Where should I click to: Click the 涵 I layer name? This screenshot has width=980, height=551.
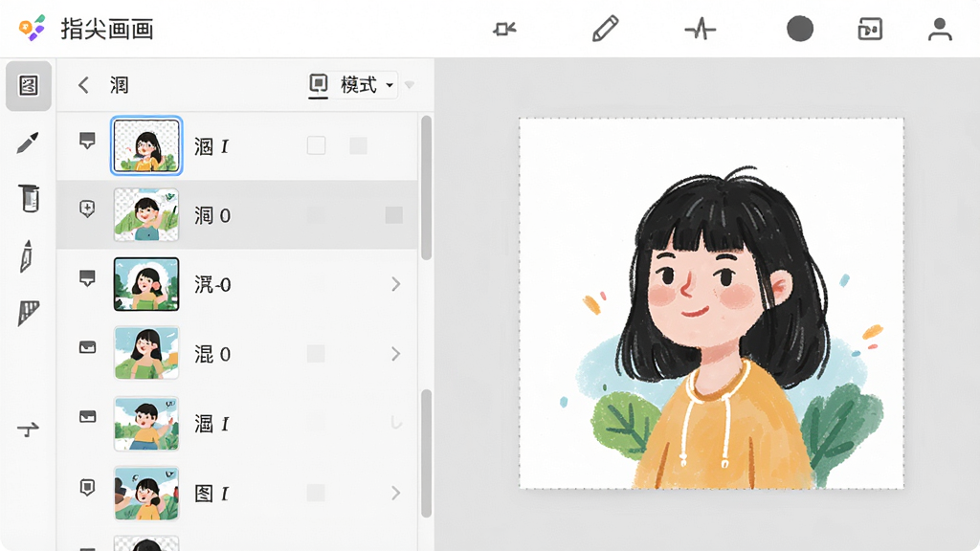pyautogui.click(x=212, y=146)
